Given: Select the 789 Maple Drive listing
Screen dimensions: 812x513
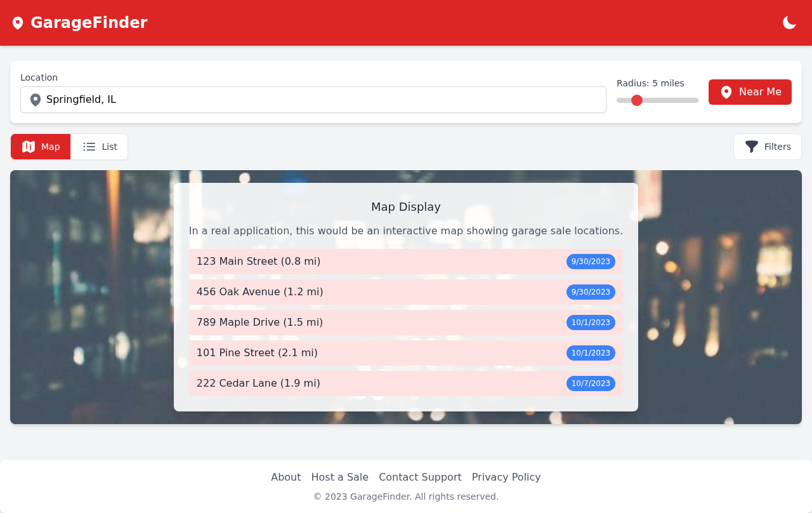Looking at the screenshot, I should point(406,322).
